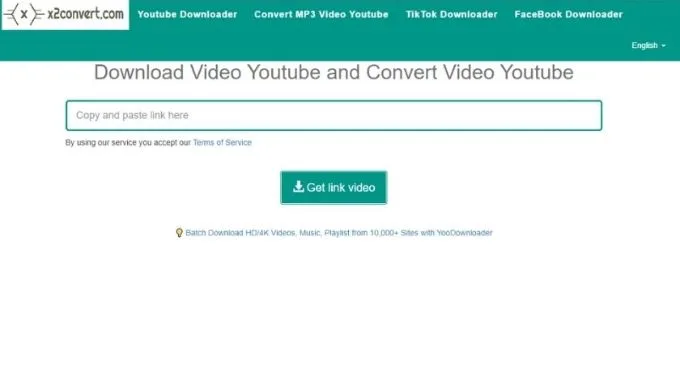Click the x2convert.com logo
The width and height of the screenshot is (680, 382).
[65, 14]
